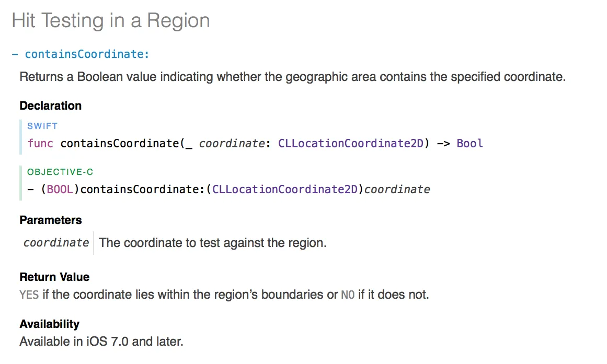This screenshot has width=607, height=364.
Task: Click the BOOL type in Objective-C declaration
Action: tap(60, 190)
